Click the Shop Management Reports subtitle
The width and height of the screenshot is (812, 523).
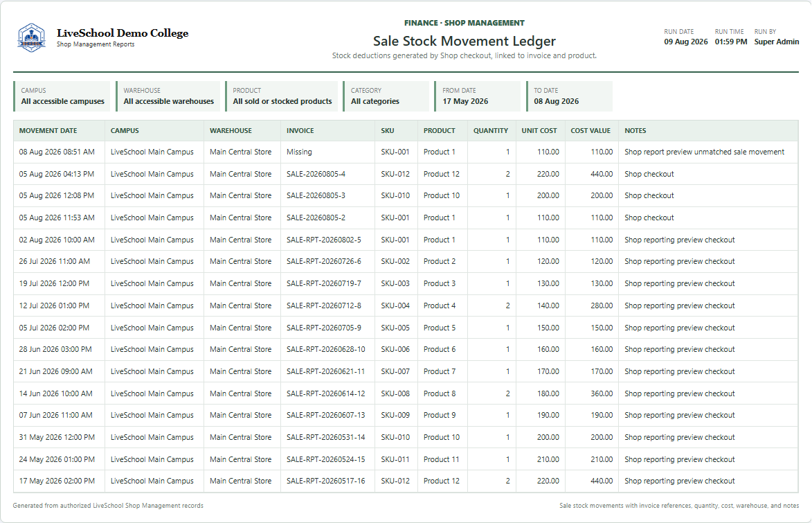pyautogui.click(x=96, y=44)
